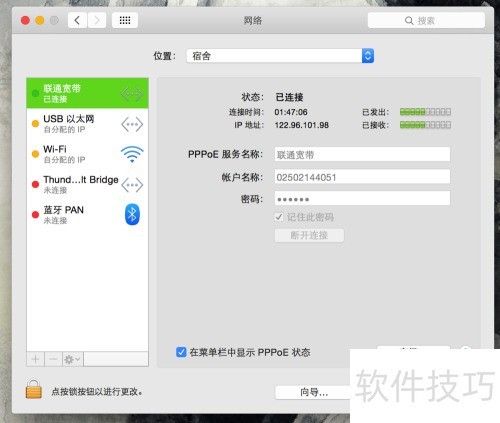Image resolution: width=500 pixels, height=423 pixels.
Task: Select Wi-Fi service in list
Action: pos(87,154)
